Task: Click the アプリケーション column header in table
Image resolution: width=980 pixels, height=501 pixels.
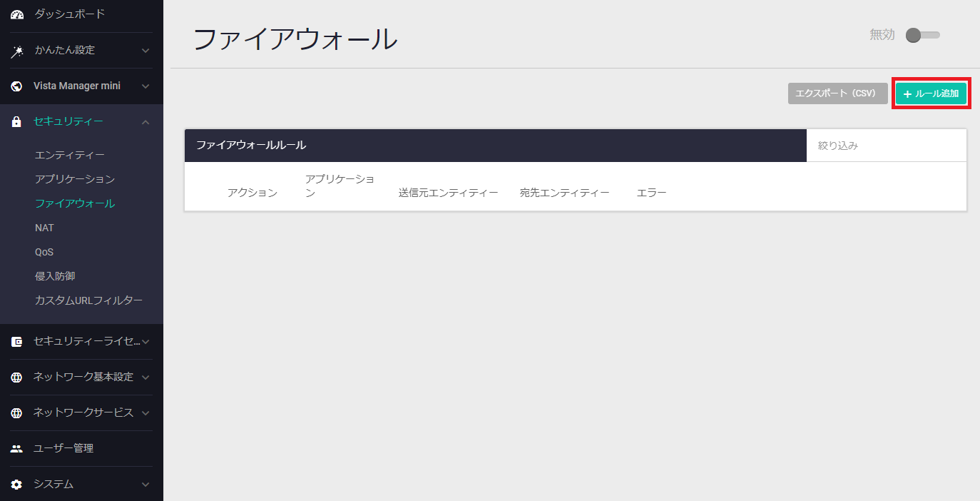Action: (340, 186)
